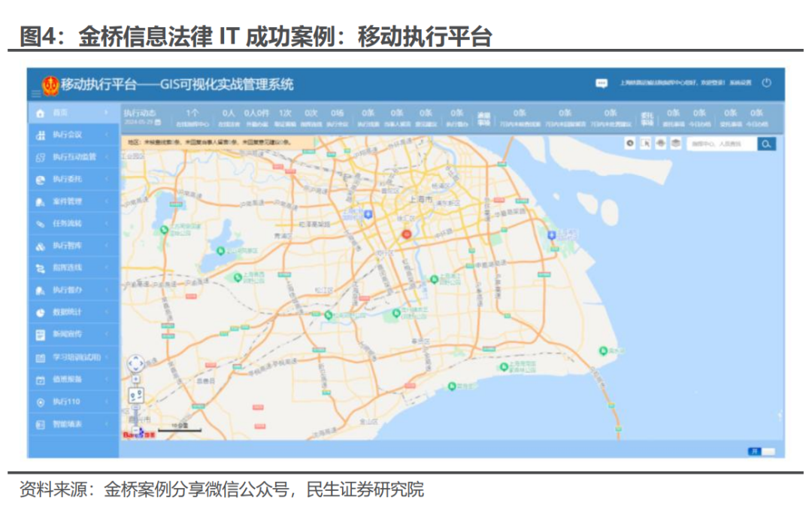Screen dimensions: 812x509
Task: Click the 首页 home icon in sidebar
Action: coord(41,113)
